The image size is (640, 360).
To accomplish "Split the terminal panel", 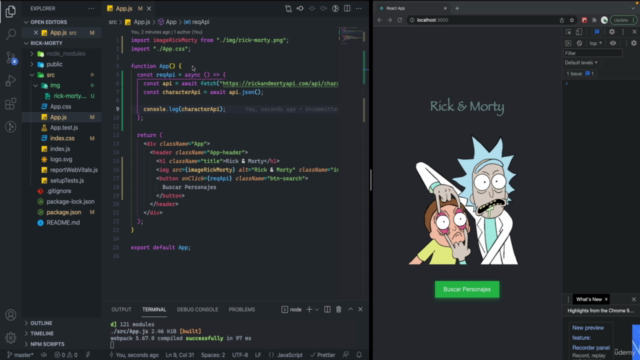I will coord(327,309).
